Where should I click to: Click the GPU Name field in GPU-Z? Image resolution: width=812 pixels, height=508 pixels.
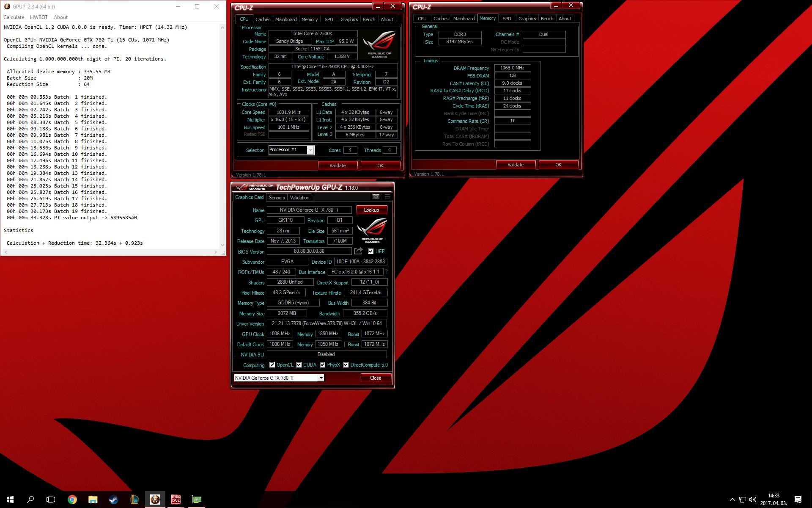point(309,210)
